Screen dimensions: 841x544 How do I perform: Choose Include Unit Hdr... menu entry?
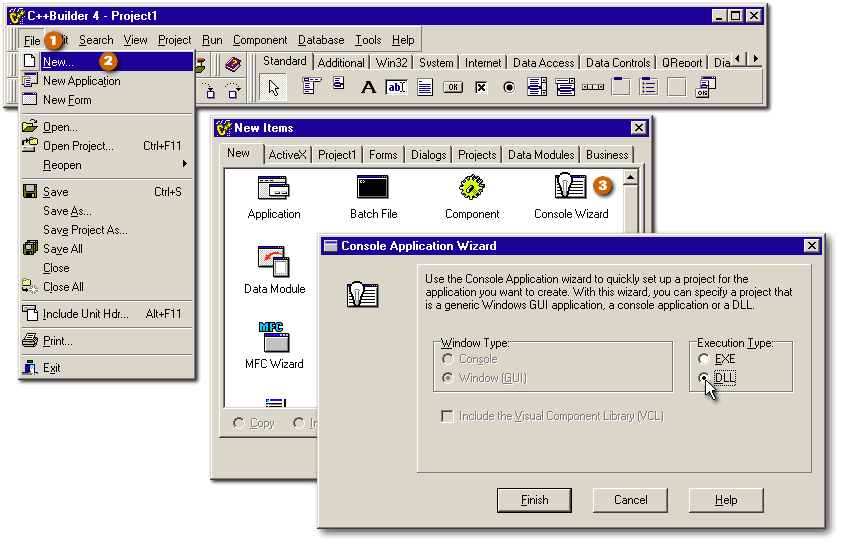point(107,314)
